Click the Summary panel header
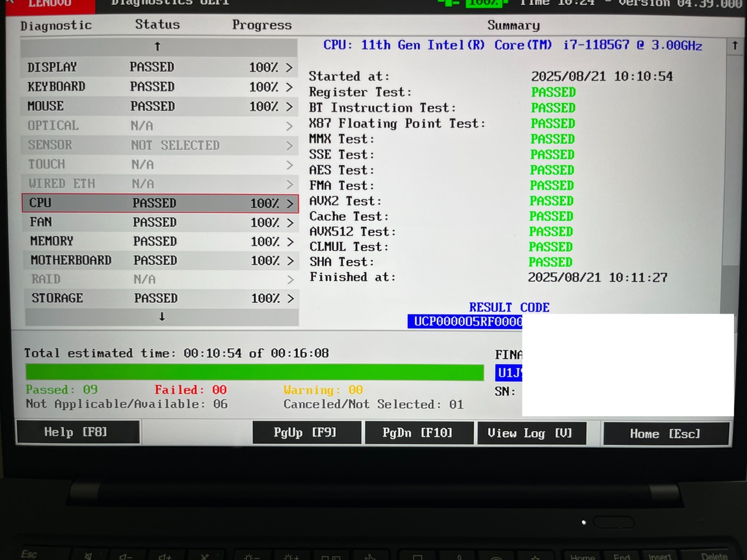 click(x=514, y=25)
